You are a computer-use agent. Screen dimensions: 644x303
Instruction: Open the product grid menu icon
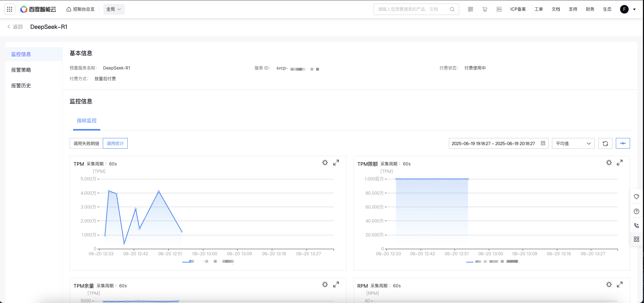pos(10,9)
